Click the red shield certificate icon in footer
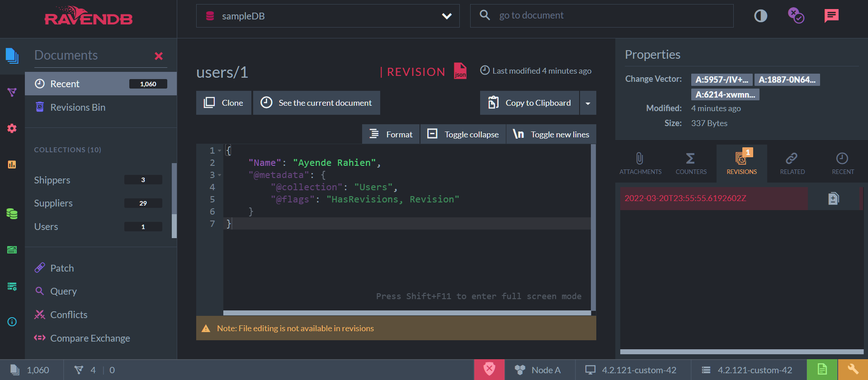The height and width of the screenshot is (380, 868). pyautogui.click(x=489, y=370)
